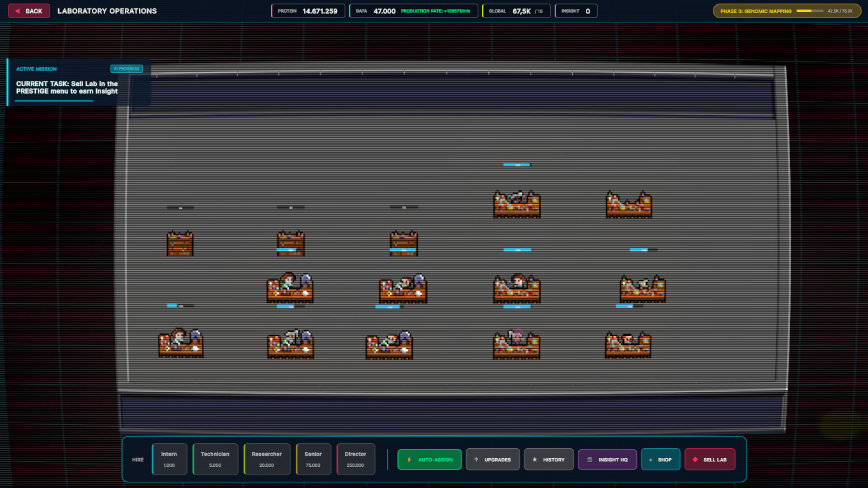Open the UPGRADES menu
Image resolution: width=868 pixels, height=488 pixels.
click(493, 459)
